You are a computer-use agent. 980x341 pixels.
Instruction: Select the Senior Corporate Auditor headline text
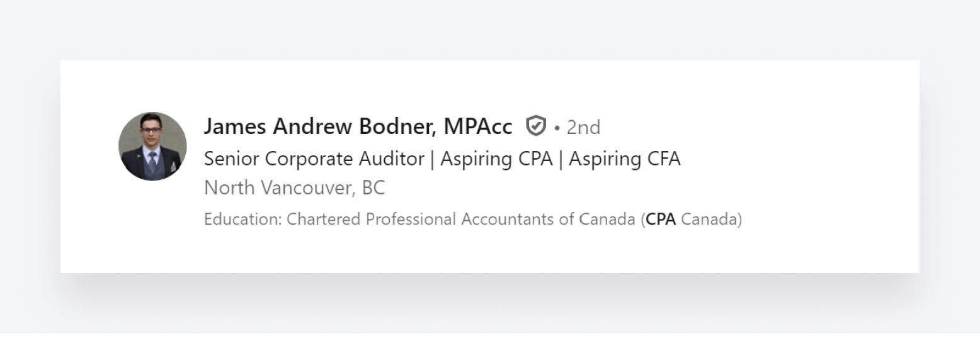(314, 159)
